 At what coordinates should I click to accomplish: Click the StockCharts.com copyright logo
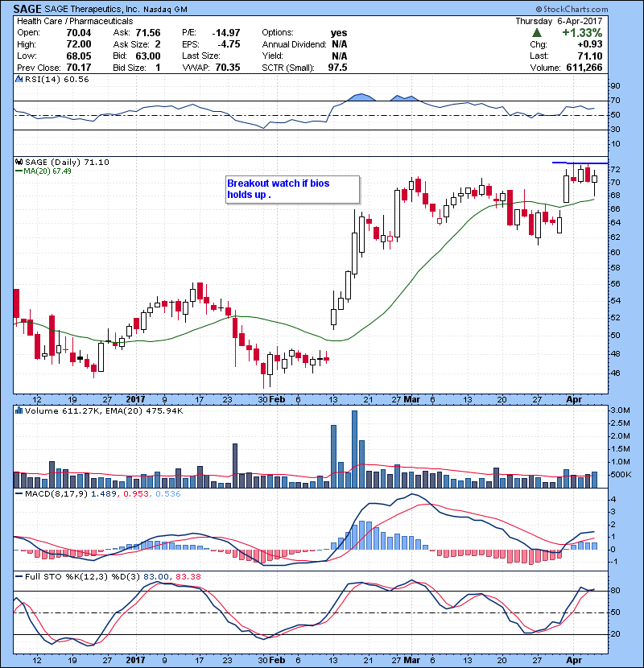[572, 9]
